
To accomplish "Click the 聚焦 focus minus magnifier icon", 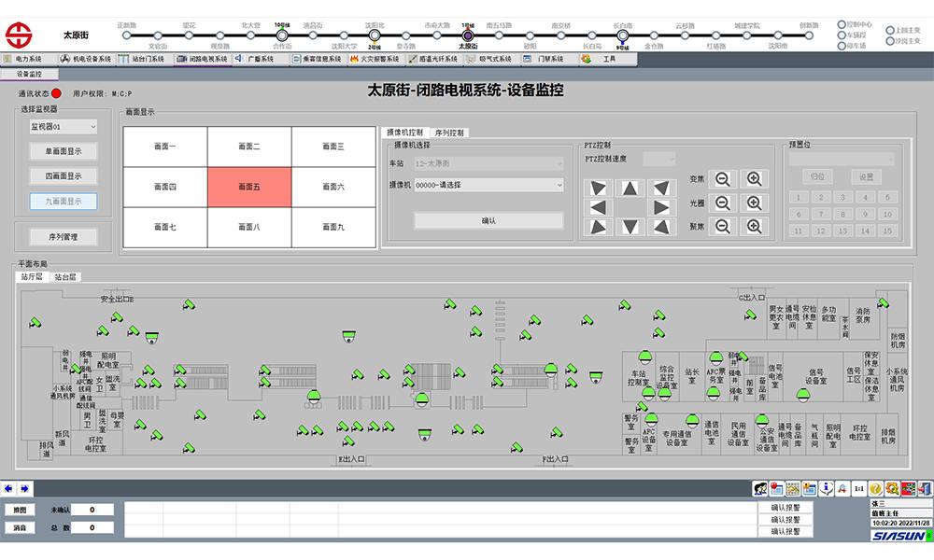I will pyautogui.click(x=723, y=226).
